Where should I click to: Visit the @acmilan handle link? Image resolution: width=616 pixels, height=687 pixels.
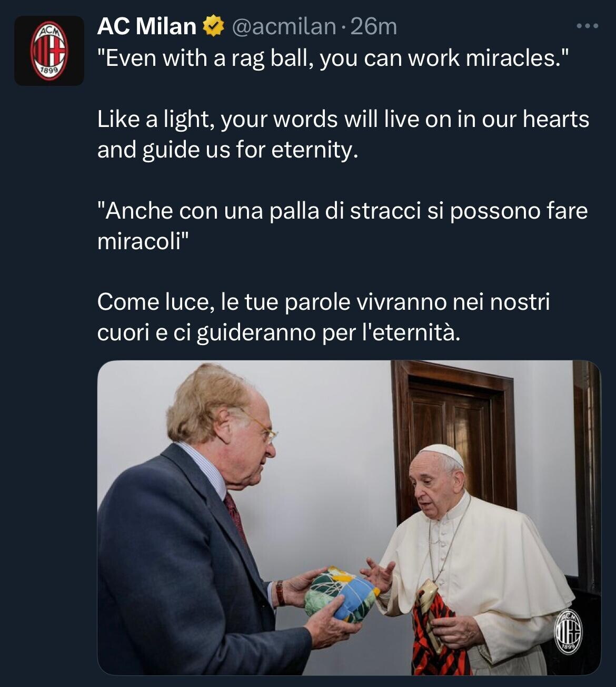click(x=283, y=26)
